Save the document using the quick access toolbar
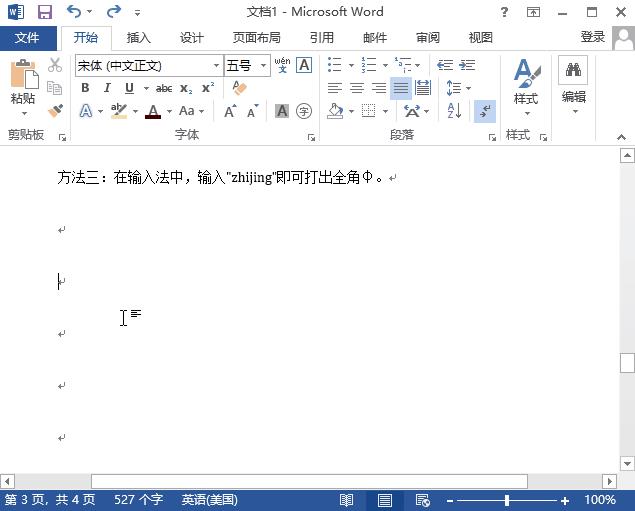Viewport: 635px width, 511px height. [x=45, y=12]
